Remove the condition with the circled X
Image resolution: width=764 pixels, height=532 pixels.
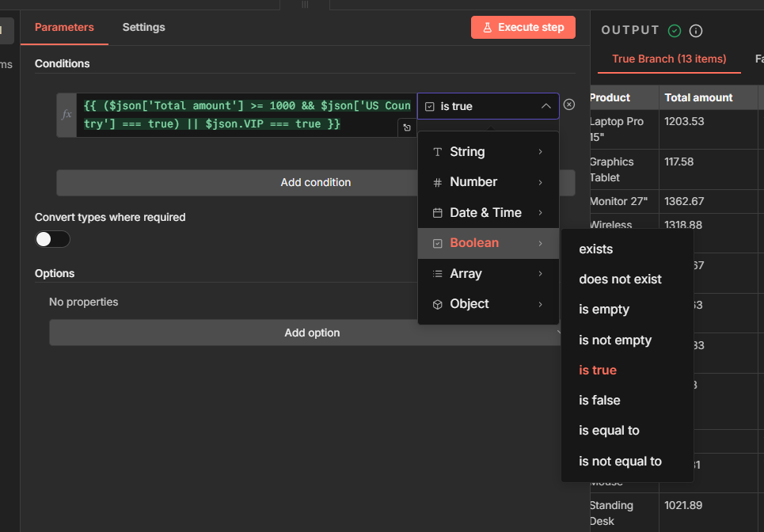pyautogui.click(x=569, y=104)
